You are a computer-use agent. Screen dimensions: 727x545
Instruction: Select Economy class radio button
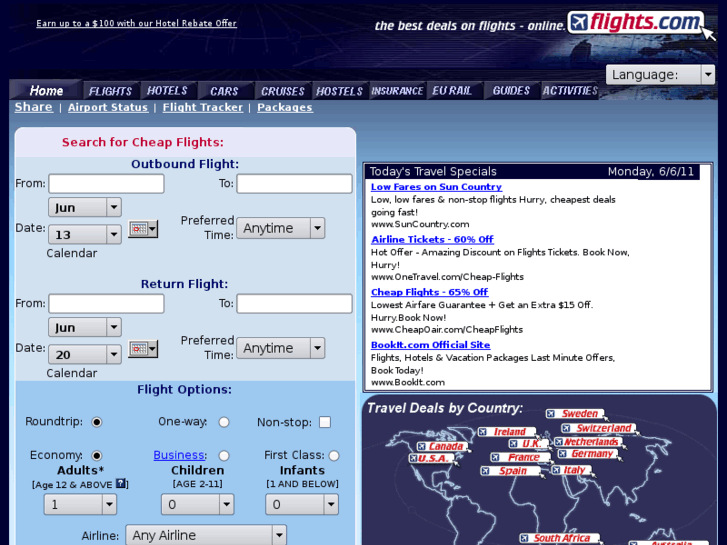(x=96, y=455)
